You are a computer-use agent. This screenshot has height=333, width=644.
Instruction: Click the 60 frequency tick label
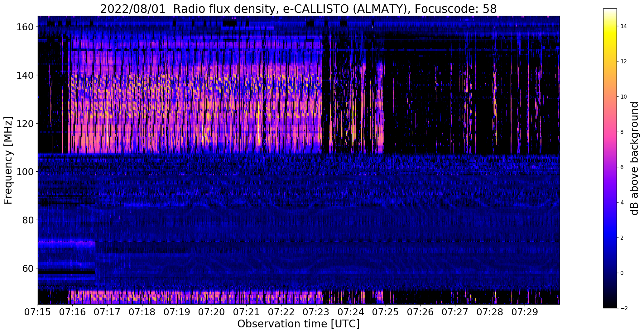28,268
